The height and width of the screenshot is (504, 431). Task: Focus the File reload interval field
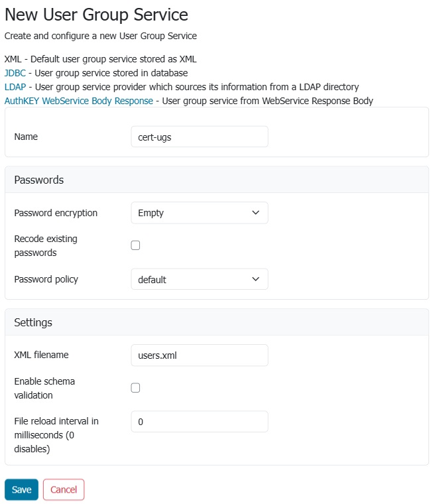point(200,422)
